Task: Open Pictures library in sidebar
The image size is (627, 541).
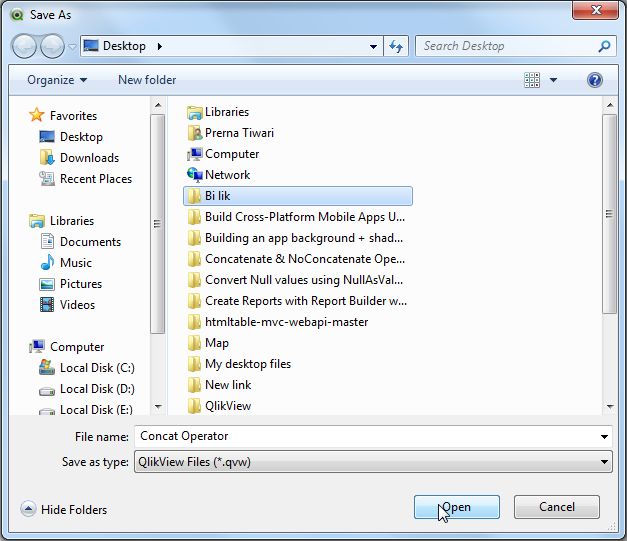Action: pos(70,284)
